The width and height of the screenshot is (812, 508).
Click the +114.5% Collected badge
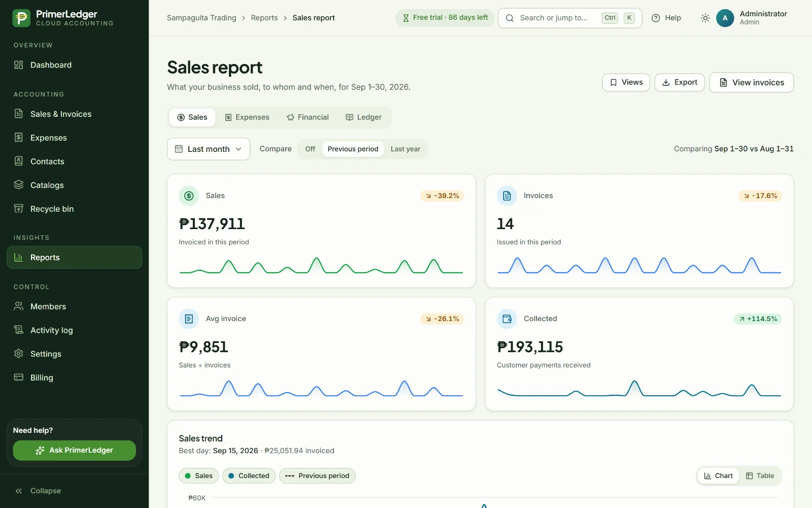[758, 319]
